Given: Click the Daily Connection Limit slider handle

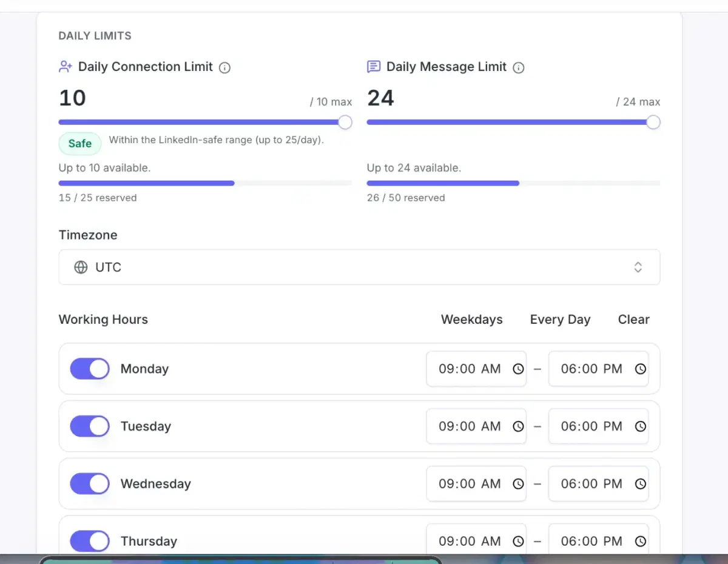Looking at the screenshot, I should click(345, 123).
